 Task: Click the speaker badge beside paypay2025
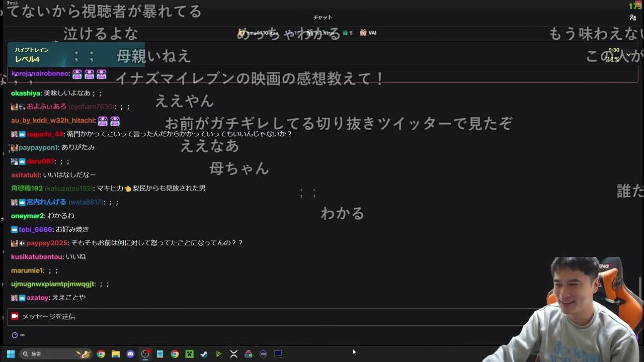pos(22,243)
